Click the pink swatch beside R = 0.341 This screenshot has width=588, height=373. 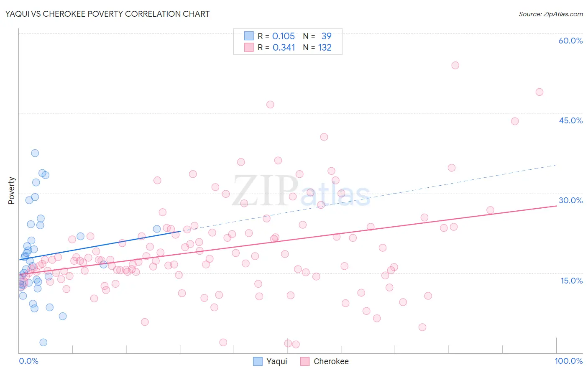(249, 47)
